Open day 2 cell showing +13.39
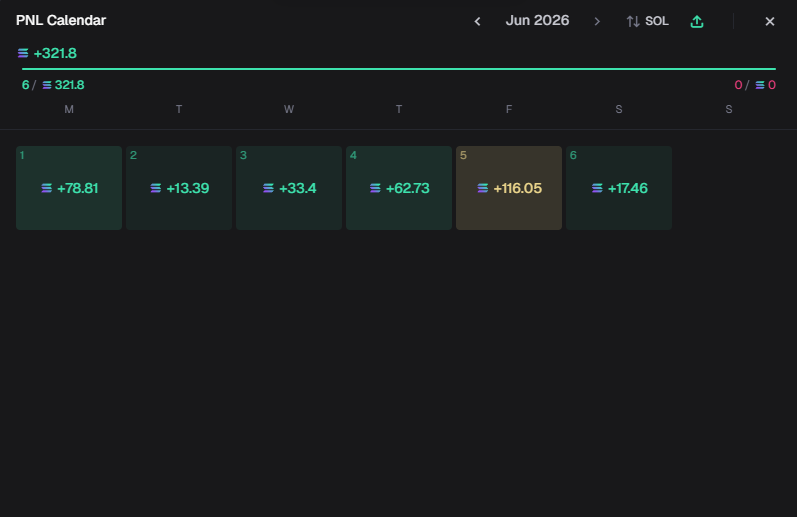The height and width of the screenshot is (517, 797). [179, 188]
